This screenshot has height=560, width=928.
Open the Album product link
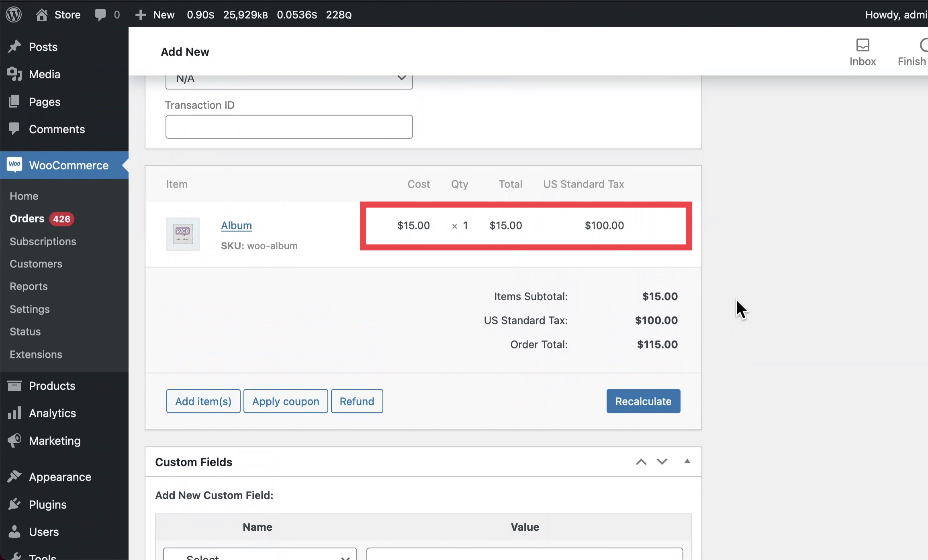tap(236, 226)
